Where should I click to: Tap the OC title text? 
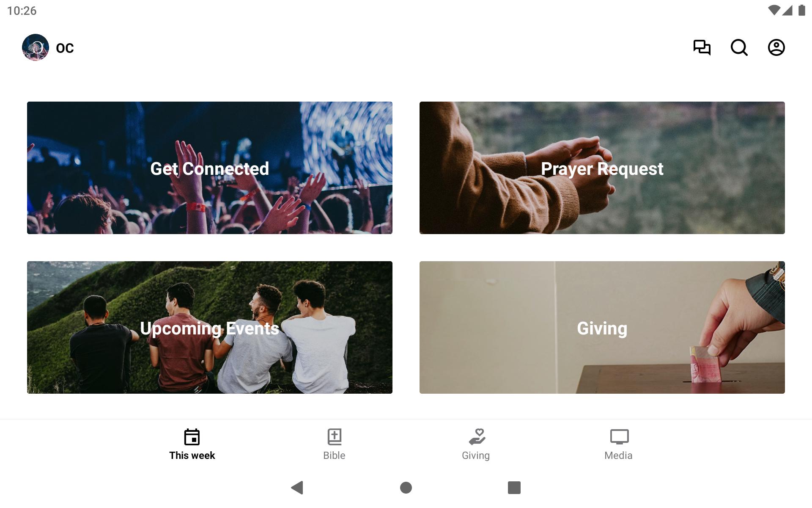pos(65,48)
